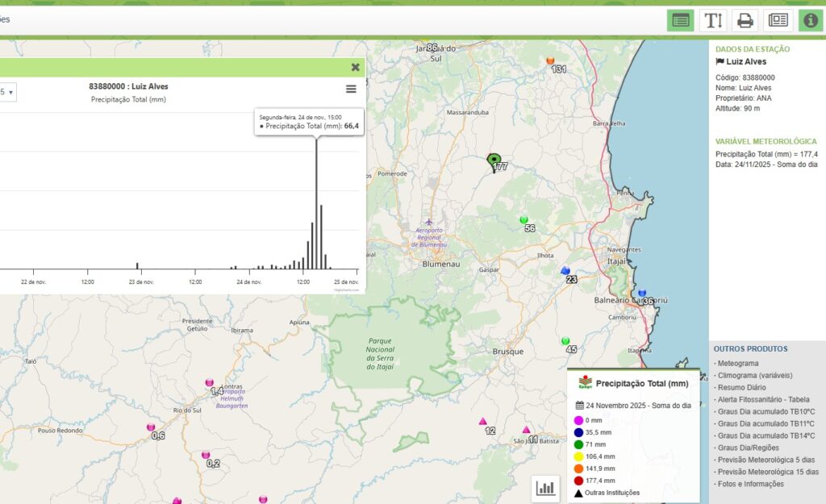Click the red 177,4 mm legend swatch
This screenshot has height=504, width=826.
pos(578,480)
